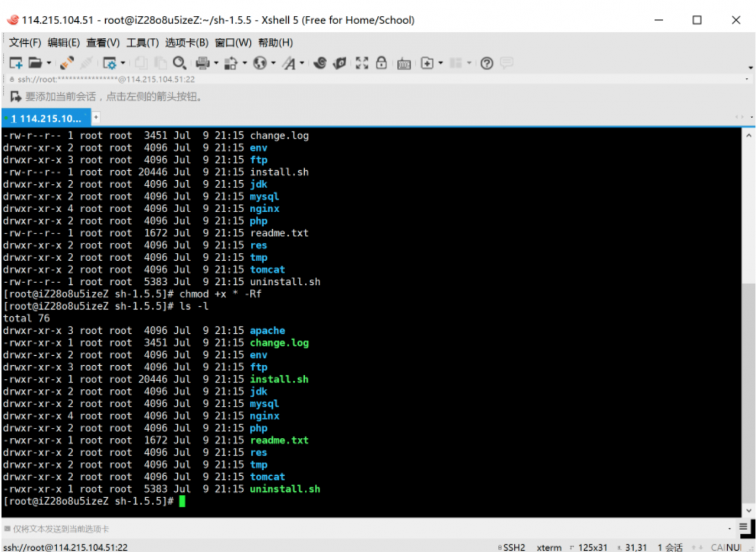The height and width of the screenshot is (552, 756).
Task: Open the 工具(T) menu
Action: pyautogui.click(x=142, y=43)
